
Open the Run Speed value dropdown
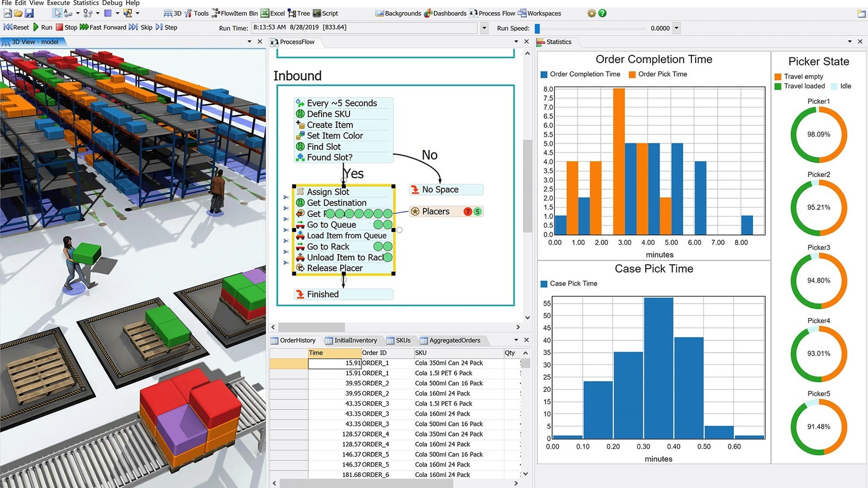pos(677,28)
